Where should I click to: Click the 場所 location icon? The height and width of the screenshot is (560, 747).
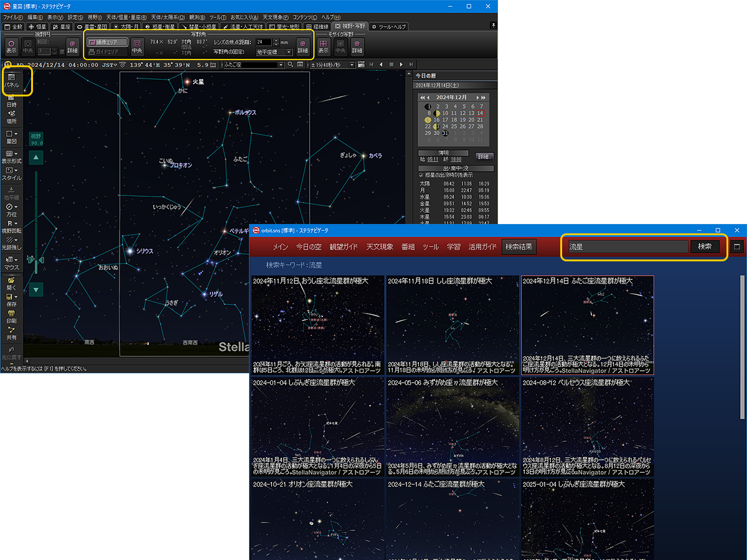(x=11, y=117)
